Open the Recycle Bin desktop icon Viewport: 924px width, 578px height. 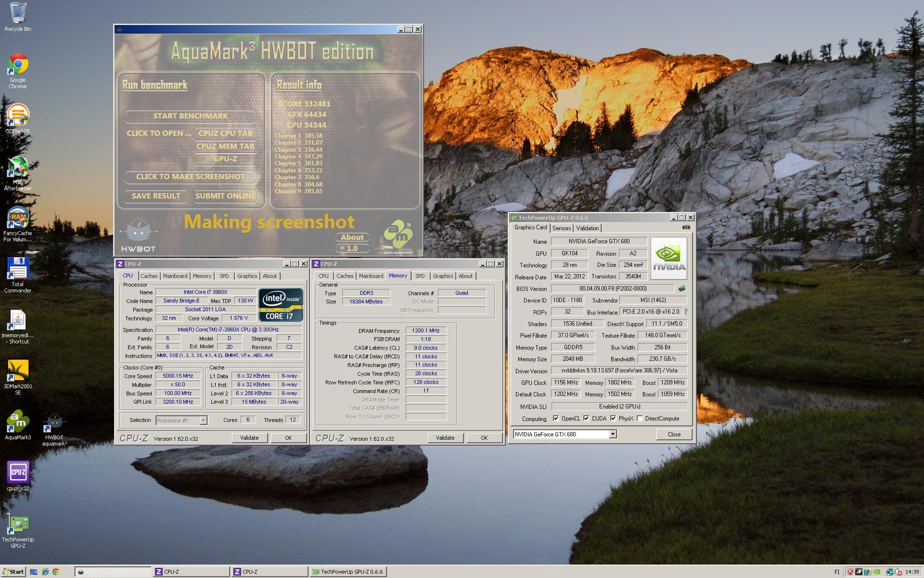click(x=18, y=16)
